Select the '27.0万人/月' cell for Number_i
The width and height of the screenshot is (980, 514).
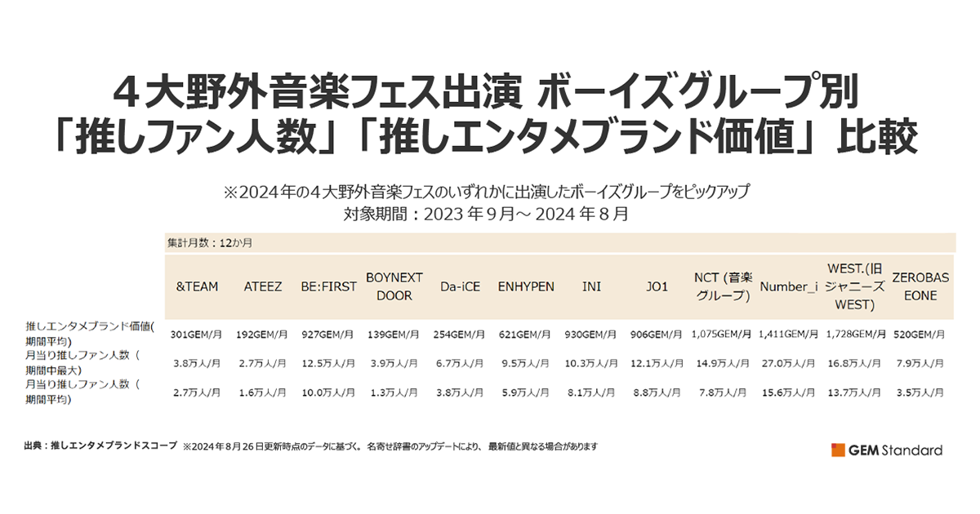(x=788, y=363)
